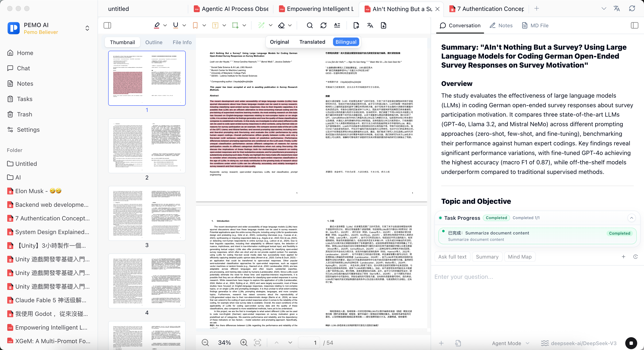Click Mind Map button

(x=519, y=257)
